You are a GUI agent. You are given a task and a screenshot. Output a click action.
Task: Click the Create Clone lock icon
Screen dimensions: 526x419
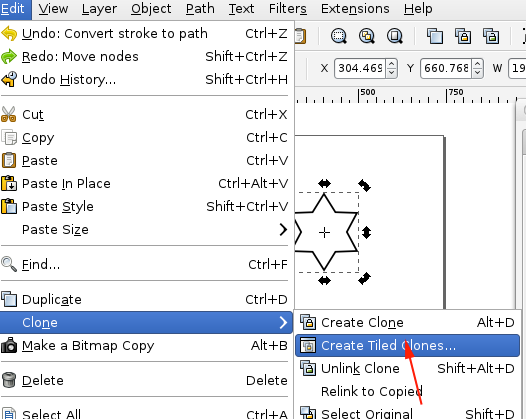pyautogui.click(x=308, y=322)
